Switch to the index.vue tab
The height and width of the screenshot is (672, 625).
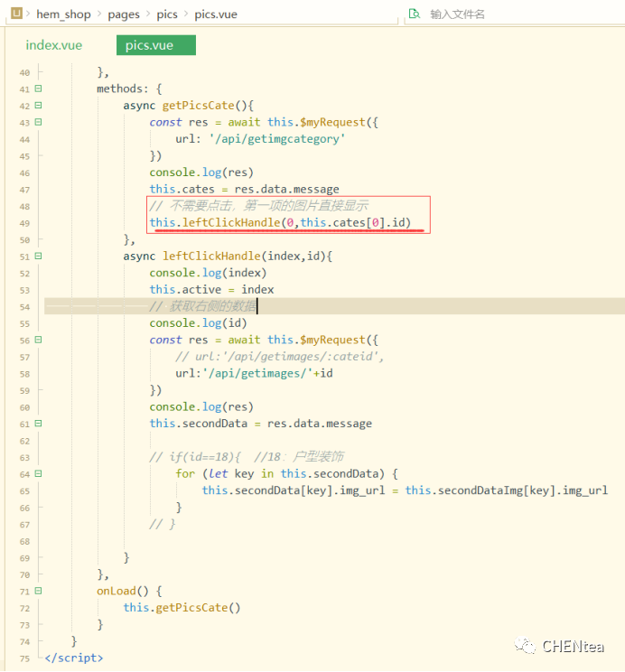(x=54, y=45)
